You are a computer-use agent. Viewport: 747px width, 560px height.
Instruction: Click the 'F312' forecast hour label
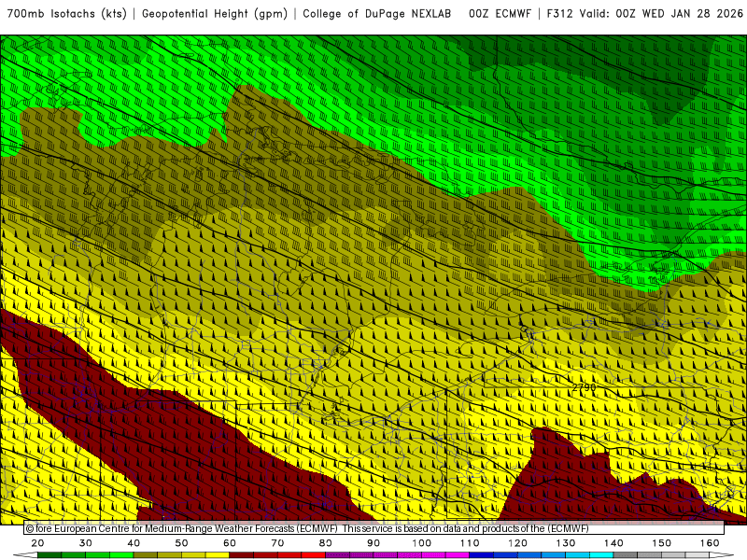(559, 14)
